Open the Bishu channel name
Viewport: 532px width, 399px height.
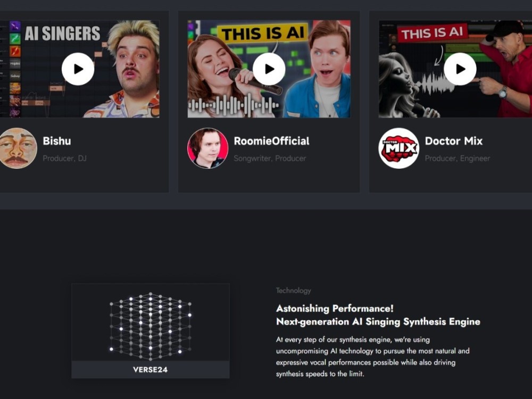click(x=57, y=141)
